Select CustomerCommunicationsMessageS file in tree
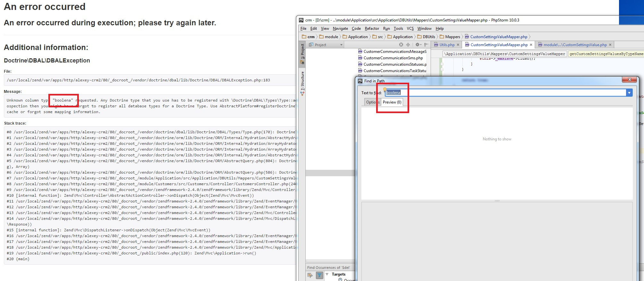Image resolution: width=644 pixels, height=281 pixels. coord(392,52)
